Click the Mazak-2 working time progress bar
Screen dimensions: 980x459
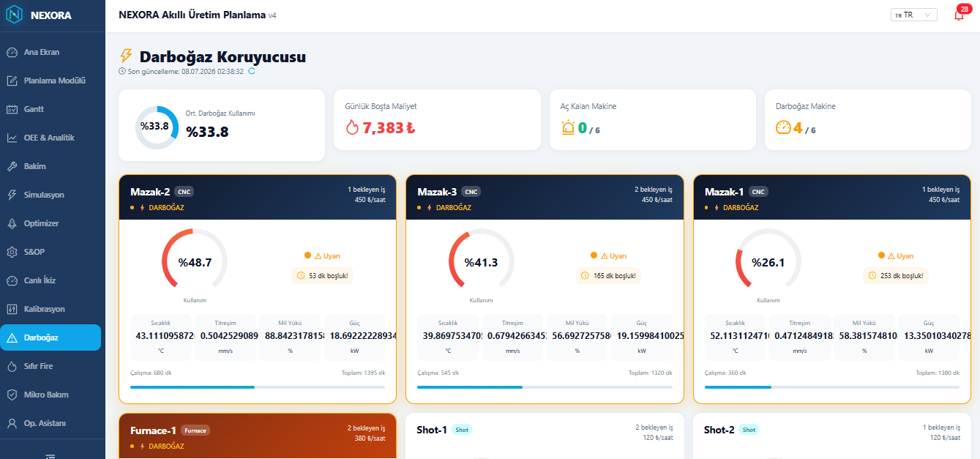coord(258,387)
